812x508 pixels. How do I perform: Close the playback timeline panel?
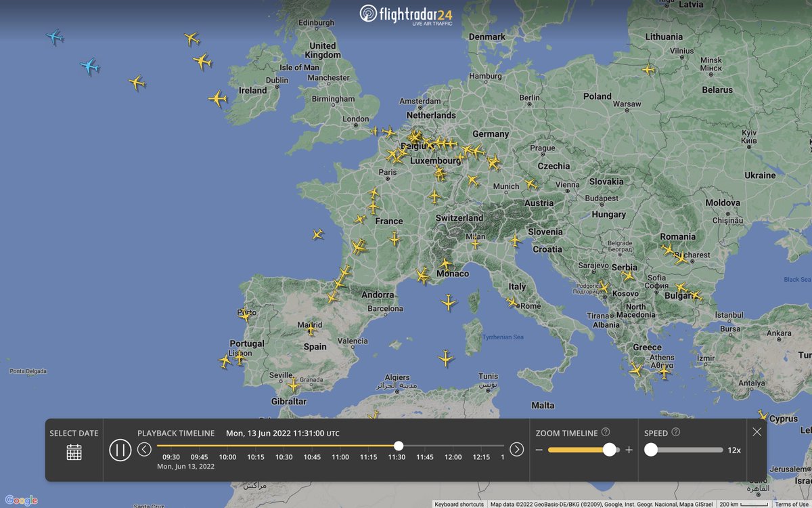pyautogui.click(x=757, y=431)
